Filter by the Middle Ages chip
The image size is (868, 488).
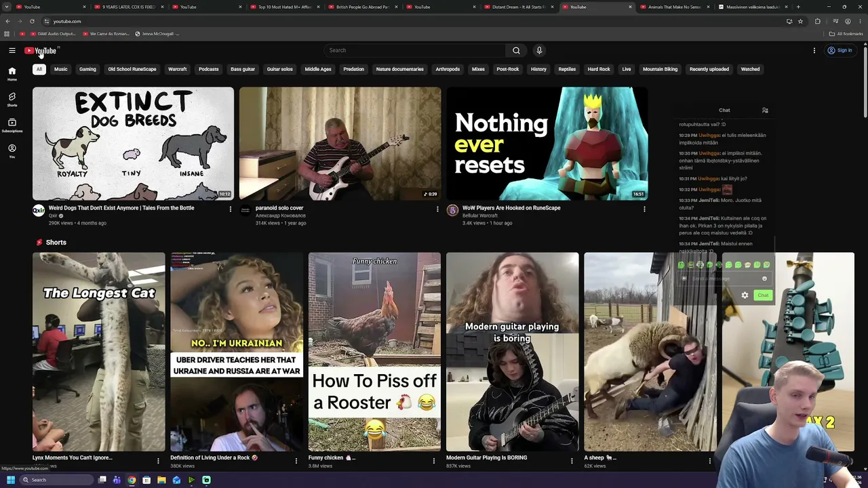click(x=318, y=69)
